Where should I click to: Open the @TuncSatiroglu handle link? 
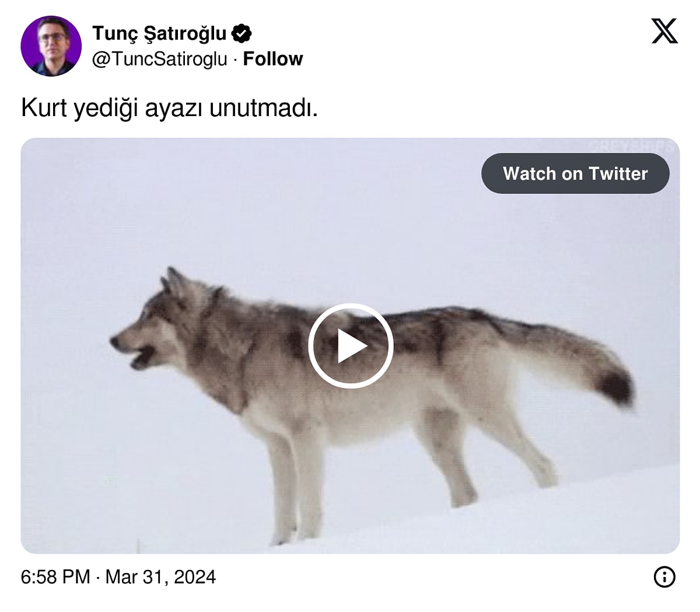(x=159, y=59)
